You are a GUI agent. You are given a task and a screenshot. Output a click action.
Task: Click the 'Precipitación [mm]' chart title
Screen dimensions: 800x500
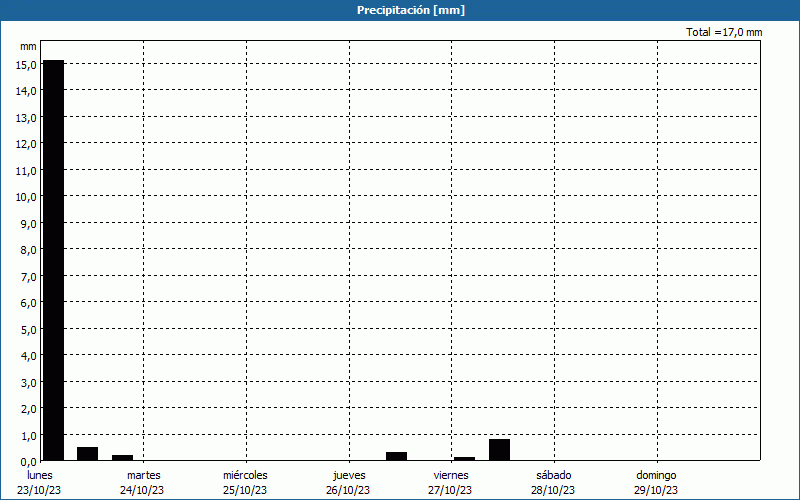[411, 10]
